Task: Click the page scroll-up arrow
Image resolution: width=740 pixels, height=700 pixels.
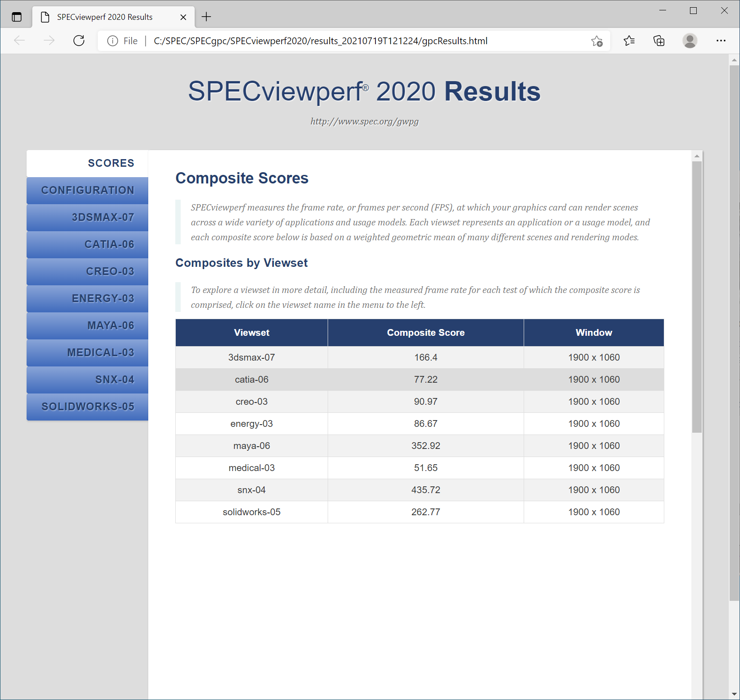Action: [x=734, y=59]
